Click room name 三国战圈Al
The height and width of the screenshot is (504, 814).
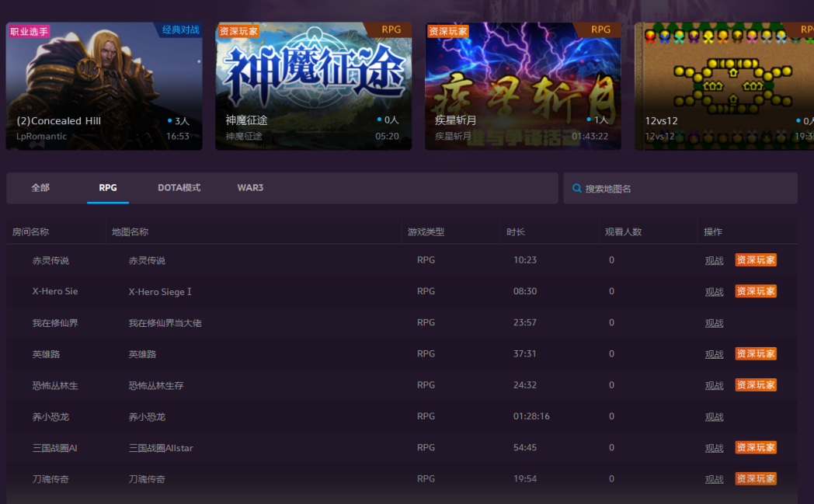coord(54,448)
